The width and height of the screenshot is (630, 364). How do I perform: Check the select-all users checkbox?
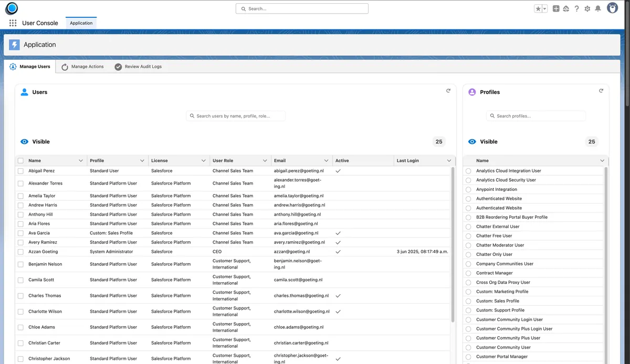(x=20, y=160)
